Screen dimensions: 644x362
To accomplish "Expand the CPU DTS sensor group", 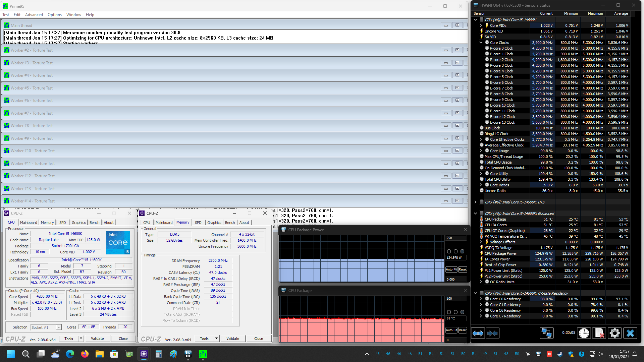I will click(475, 202).
